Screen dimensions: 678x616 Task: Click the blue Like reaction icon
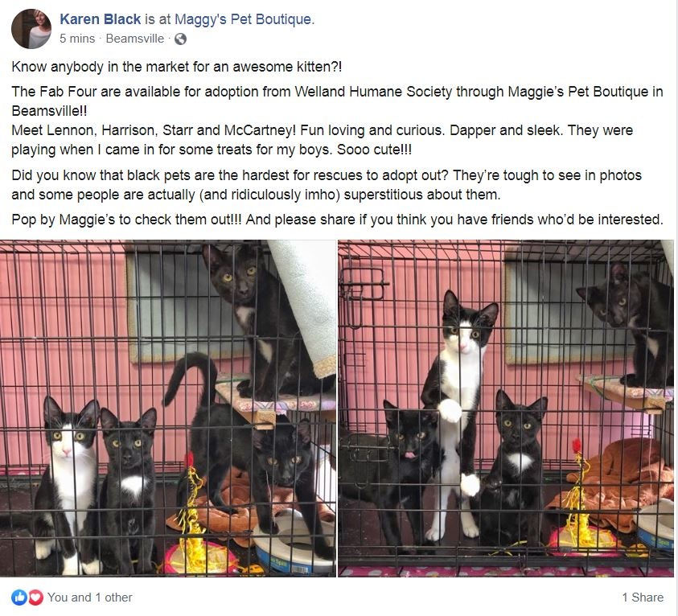[20, 597]
